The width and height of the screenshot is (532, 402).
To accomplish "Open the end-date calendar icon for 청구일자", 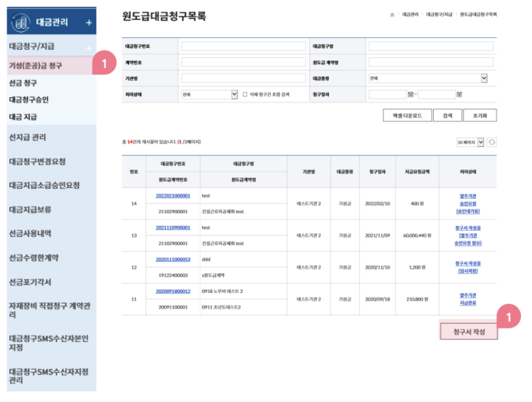I will pyautogui.click(x=459, y=95).
